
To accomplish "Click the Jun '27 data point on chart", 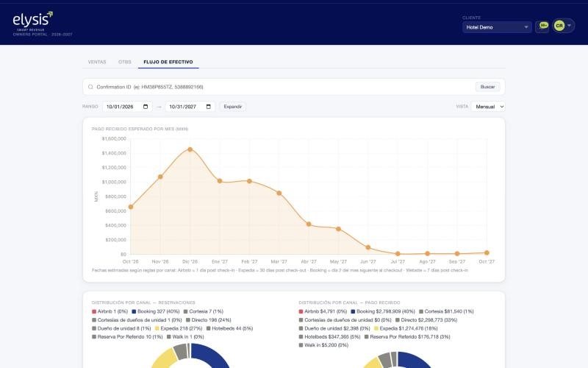I will [368, 247].
